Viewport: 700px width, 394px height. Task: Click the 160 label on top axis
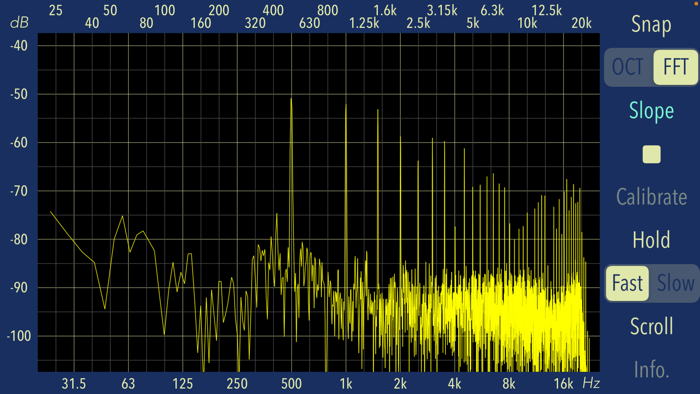[x=201, y=23]
